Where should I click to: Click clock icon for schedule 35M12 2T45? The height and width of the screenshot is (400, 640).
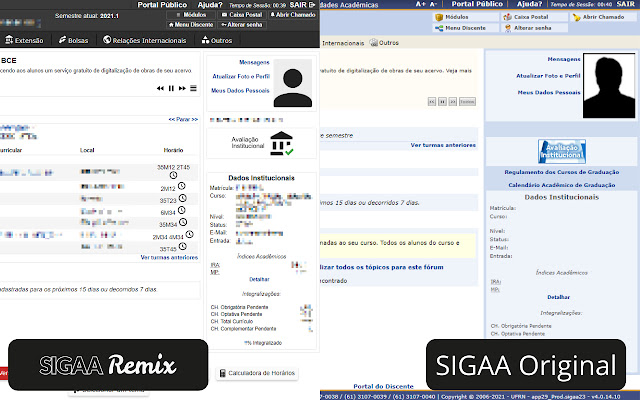tap(173, 175)
